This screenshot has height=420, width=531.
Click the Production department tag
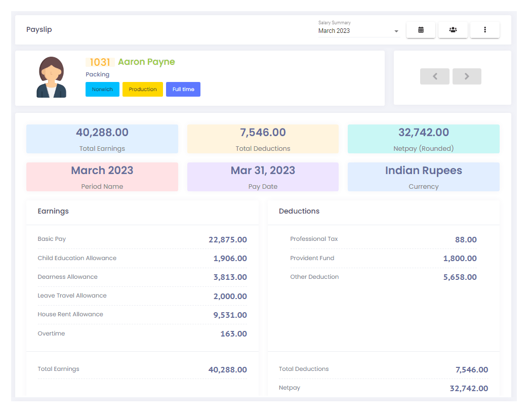pos(143,90)
